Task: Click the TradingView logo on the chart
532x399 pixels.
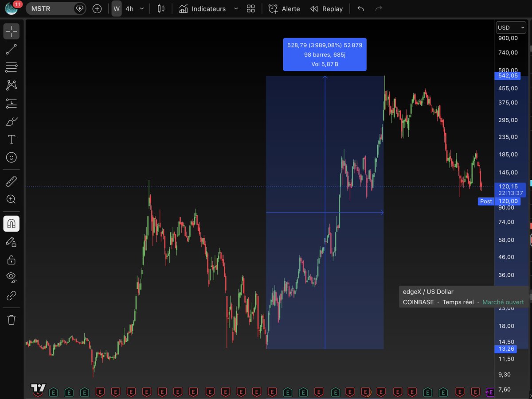Action: [x=38, y=389]
